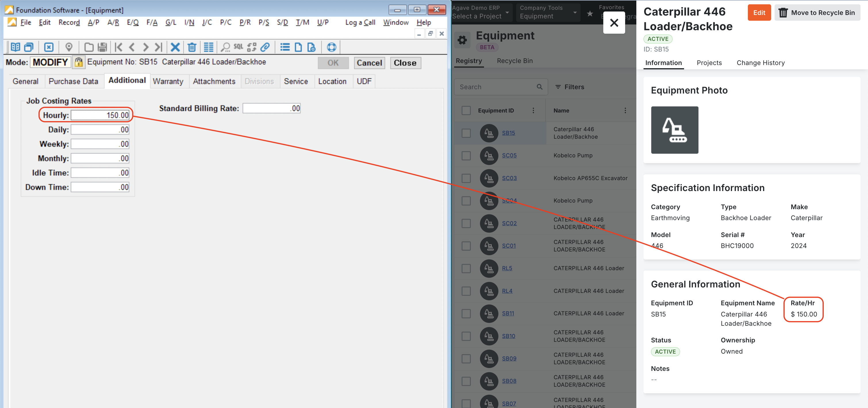Click the blue X cancel toolbar icon

[x=175, y=47]
